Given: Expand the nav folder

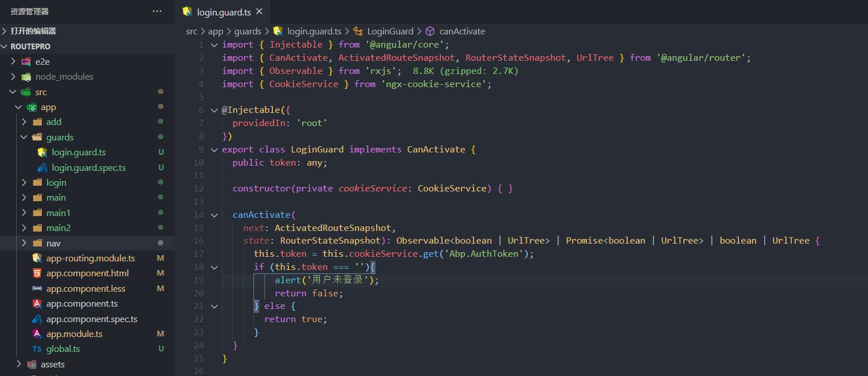Looking at the screenshot, I should point(24,243).
